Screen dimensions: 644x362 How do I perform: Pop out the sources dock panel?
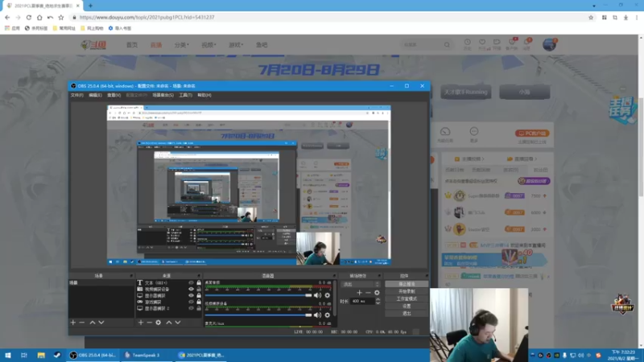tap(199, 276)
